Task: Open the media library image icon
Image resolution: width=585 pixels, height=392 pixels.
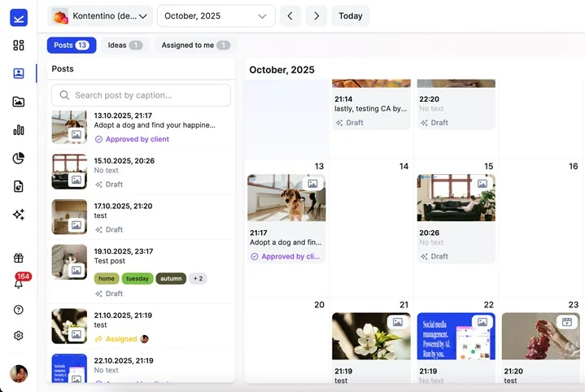Action: click(x=19, y=102)
